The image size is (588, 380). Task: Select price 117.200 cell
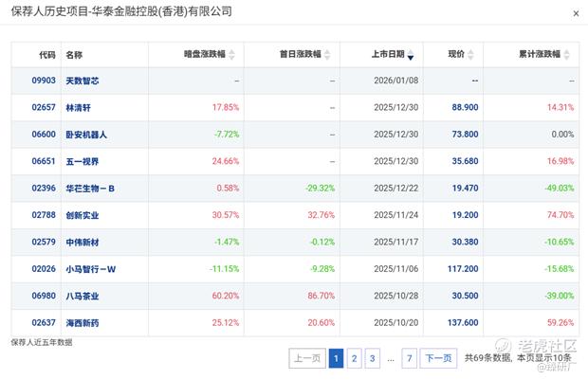463,269
